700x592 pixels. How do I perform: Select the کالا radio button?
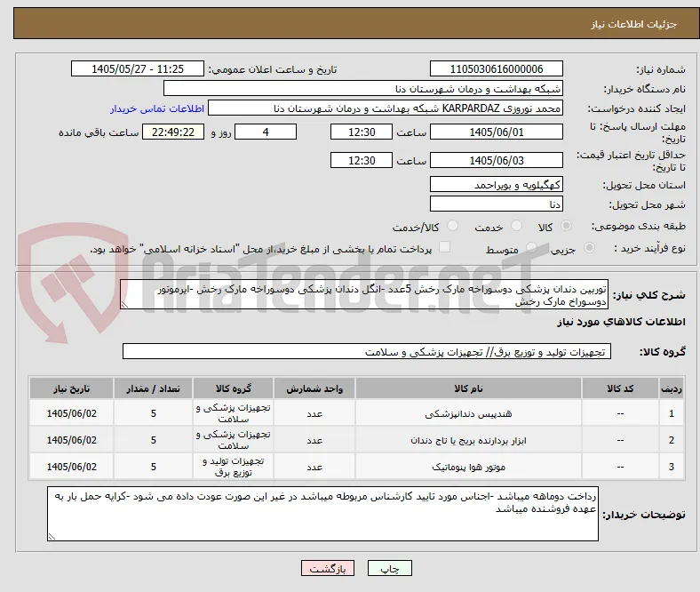pyautogui.click(x=566, y=226)
